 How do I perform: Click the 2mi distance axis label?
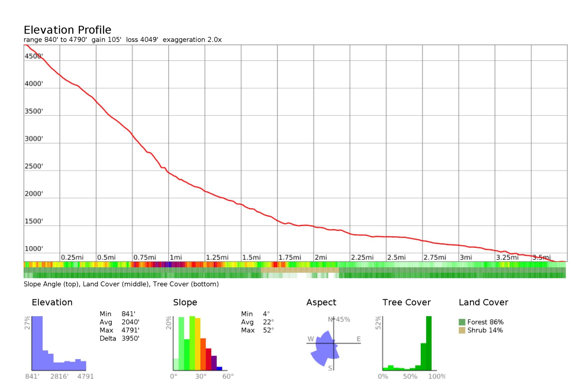pos(321,257)
